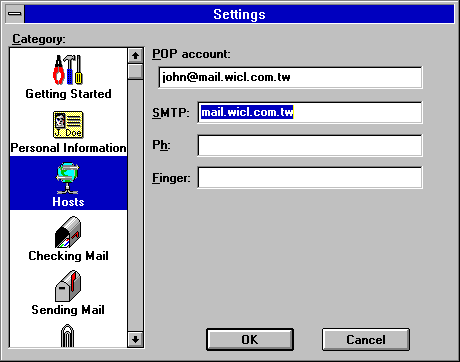Click the Getting Started category label
The height and width of the screenshot is (362, 460).
[68, 94]
